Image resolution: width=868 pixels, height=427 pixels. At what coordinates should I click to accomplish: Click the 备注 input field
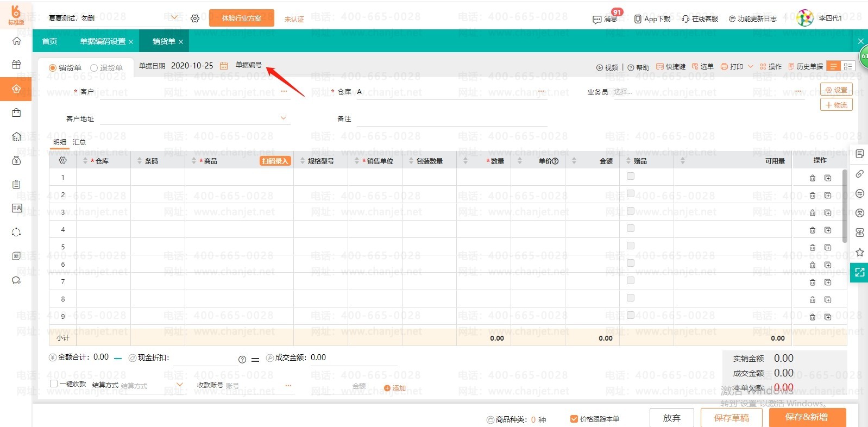tap(451, 119)
